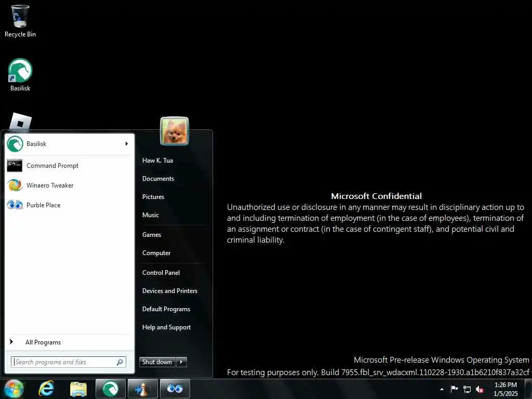Open Documents from Start menu
The height and width of the screenshot is (399, 532).
coord(158,179)
